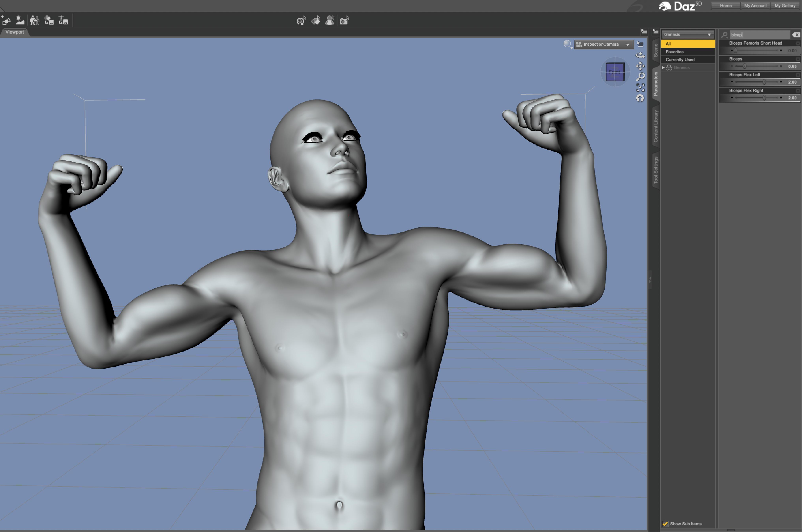The image size is (802, 532).
Task: Click the camera render icon in toolbar
Action: tap(344, 21)
